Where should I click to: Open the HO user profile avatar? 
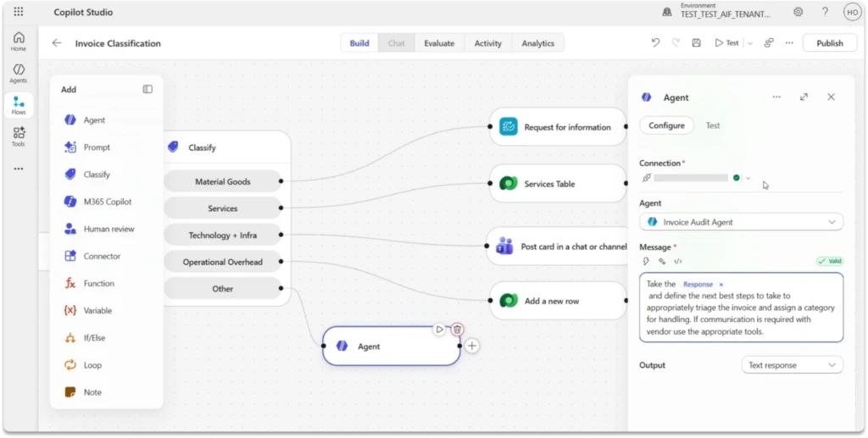(x=851, y=12)
